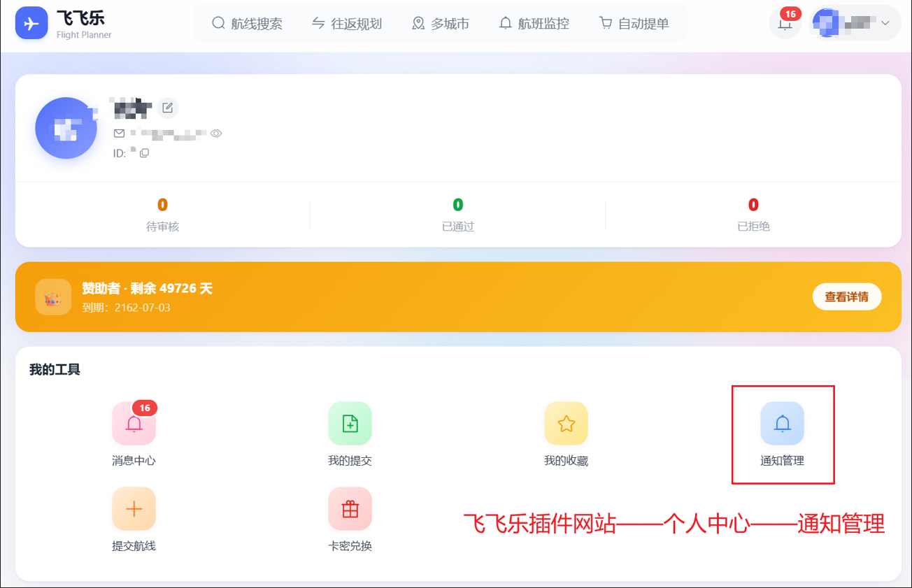Open 我的提交 document icon

(350, 424)
